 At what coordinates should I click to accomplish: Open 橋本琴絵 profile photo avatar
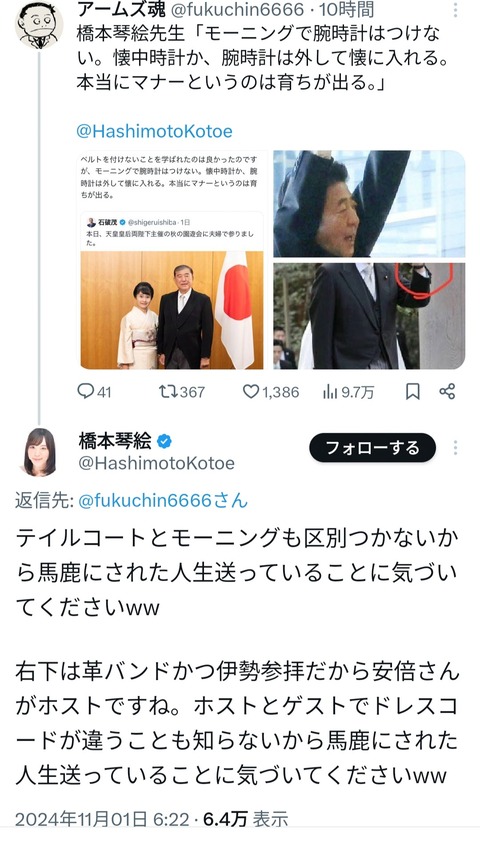click(39, 453)
